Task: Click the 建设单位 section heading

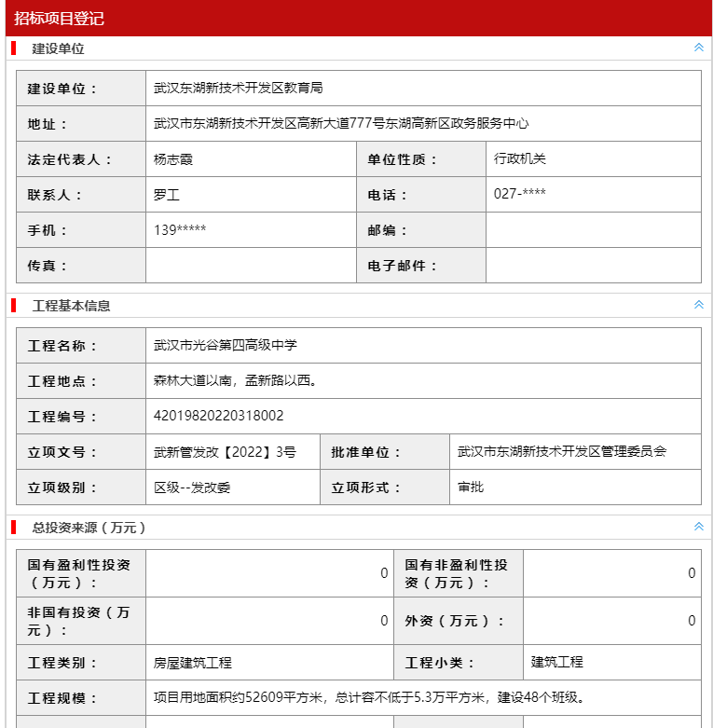Action: pyautogui.click(x=58, y=48)
